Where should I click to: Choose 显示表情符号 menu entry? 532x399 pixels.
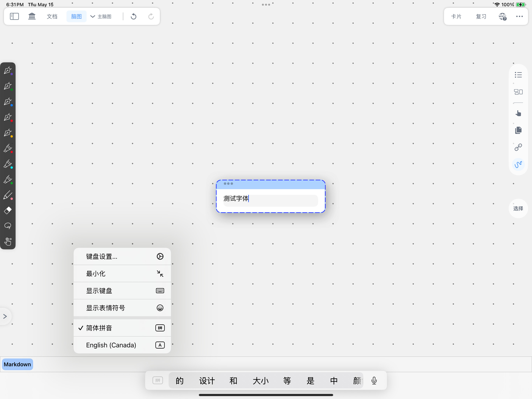(x=122, y=308)
